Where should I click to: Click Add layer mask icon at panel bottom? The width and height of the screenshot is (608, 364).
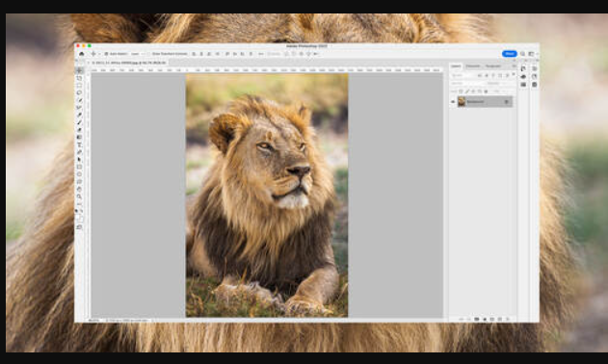477,319
